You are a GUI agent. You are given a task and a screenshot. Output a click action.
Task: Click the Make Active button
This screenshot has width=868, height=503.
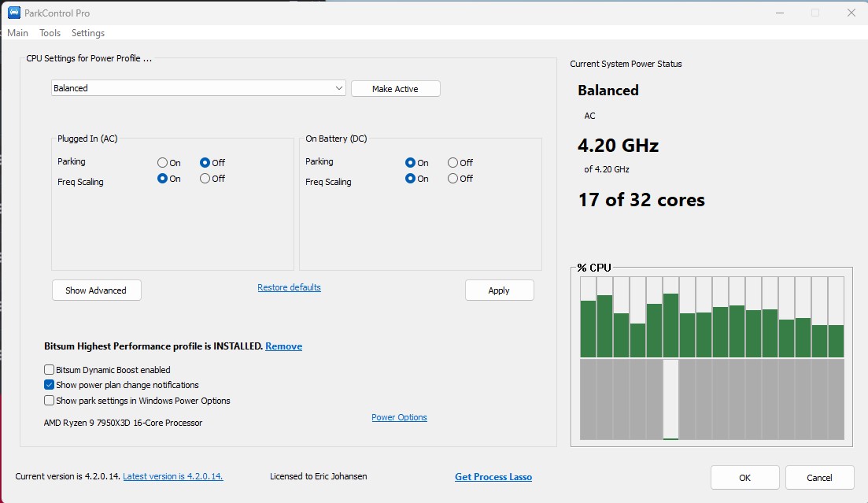pos(395,89)
